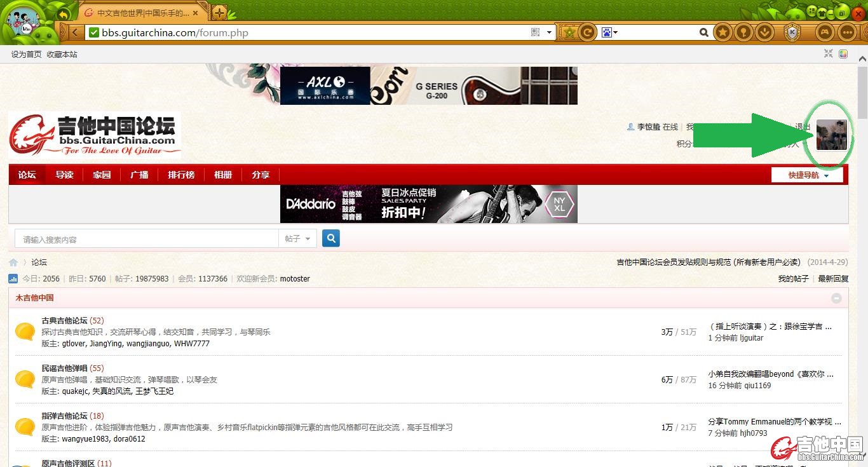
Task: Select the 家园 navigation tab
Action: coord(102,175)
